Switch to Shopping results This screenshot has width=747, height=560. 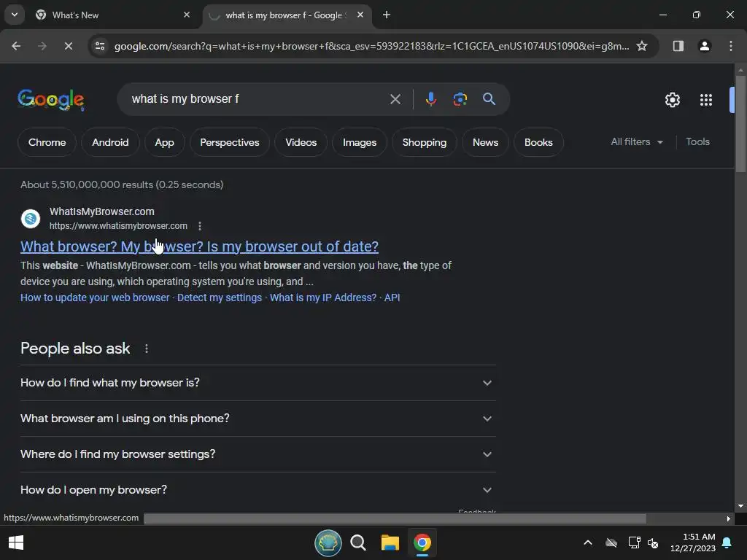(x=425, y=142)
